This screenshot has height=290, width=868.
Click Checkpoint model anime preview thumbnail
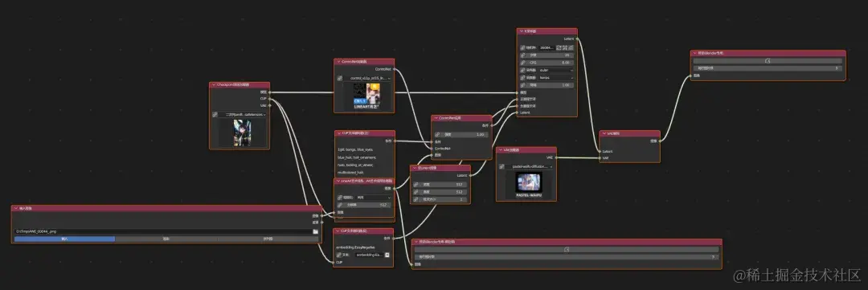pyautogui.click(x=243, y=133)
